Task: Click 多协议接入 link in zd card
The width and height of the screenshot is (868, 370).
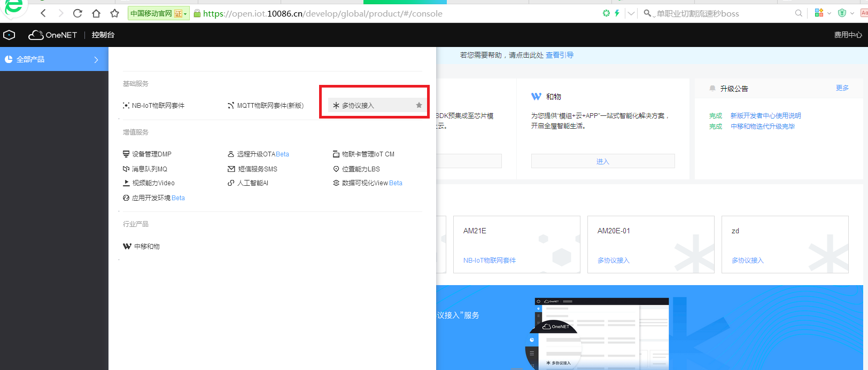Action: click(x=748, y=261)
